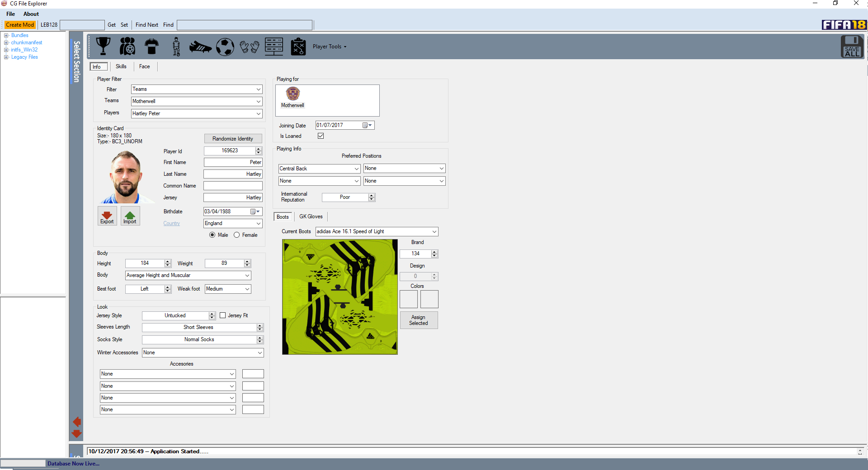This screenshot has height=470, width=868.
Task: Click the Randomize Identity button
Action: 233,139
